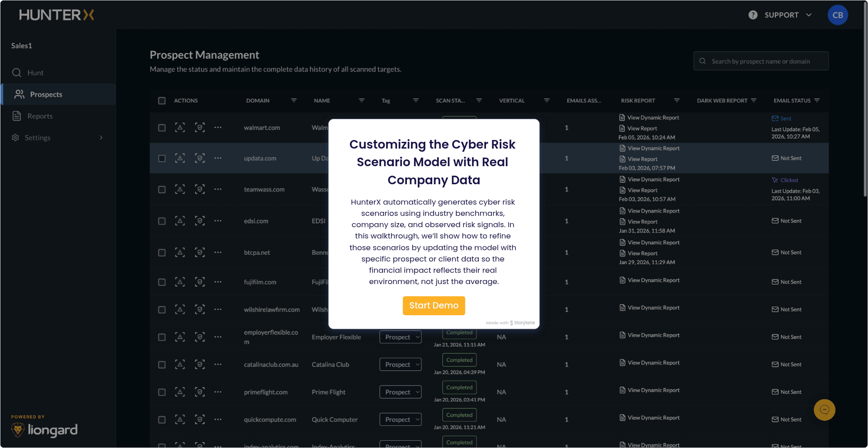The height and width of the screenshot is (448, 868).
Task: Click the chat support bubble icon
Action: [824, 410]
